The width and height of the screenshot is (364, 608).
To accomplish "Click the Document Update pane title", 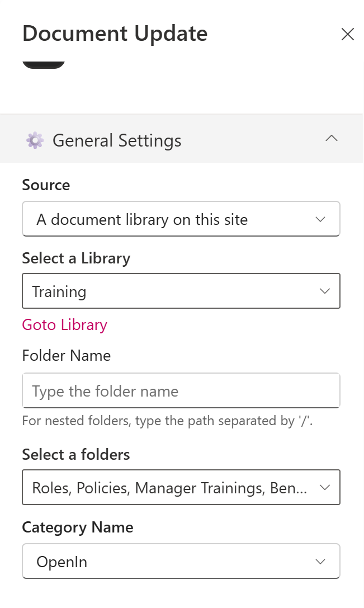I will pyautogui.click(x=114, y=34).
